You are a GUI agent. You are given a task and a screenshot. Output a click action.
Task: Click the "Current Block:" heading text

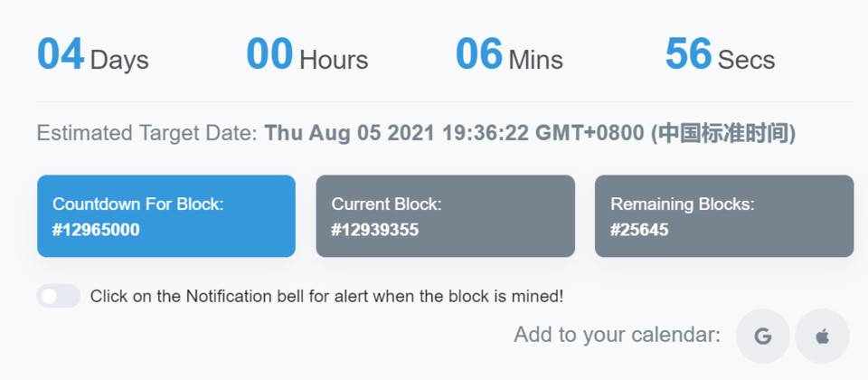click(386, 204)
